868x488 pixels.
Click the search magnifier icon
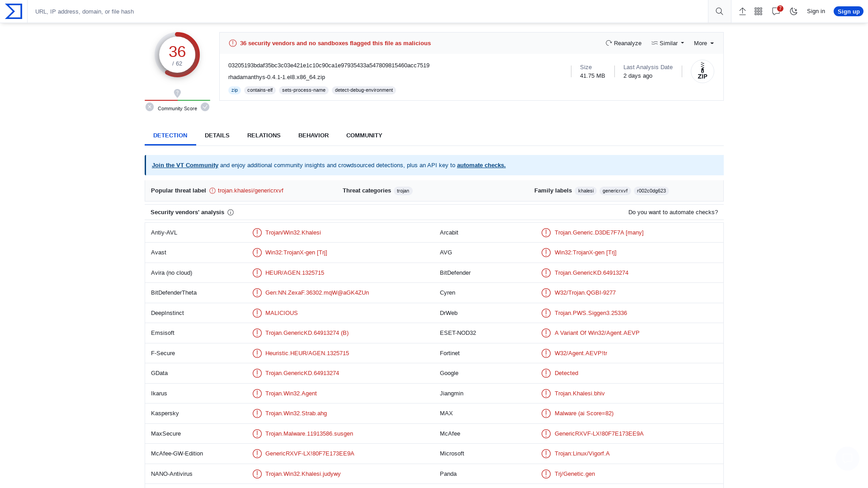[x=719, y=11]
